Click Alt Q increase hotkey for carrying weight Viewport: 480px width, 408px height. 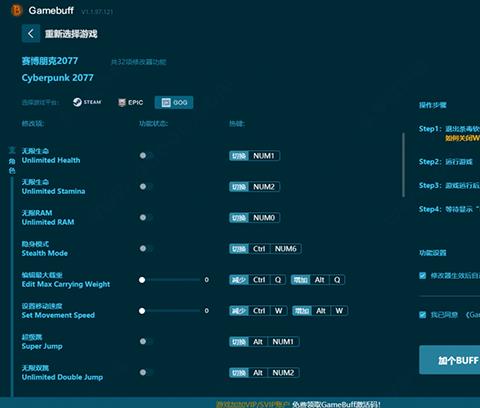pyautogui.click(x=318, y=280)
